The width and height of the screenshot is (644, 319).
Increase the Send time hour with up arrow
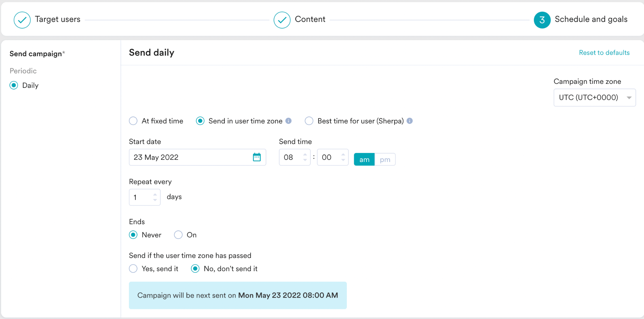coord(305,154)
